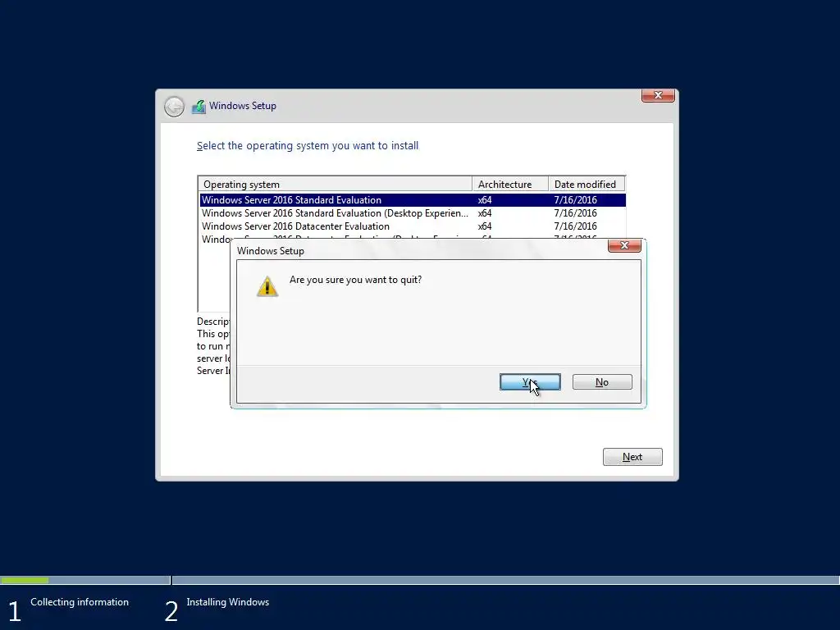
Task: Select Standard Evaluation (Desktop Experience) row
Action: (x=413, y=213)
